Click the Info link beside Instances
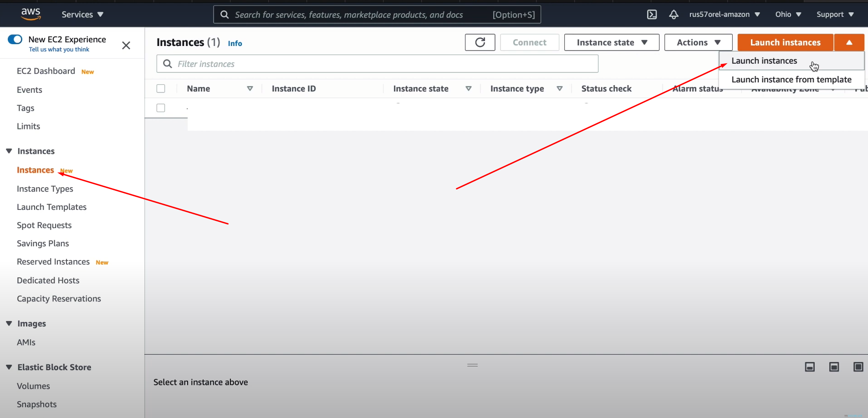This screenshot has height=418, width=868. click(x=235, y=43)
